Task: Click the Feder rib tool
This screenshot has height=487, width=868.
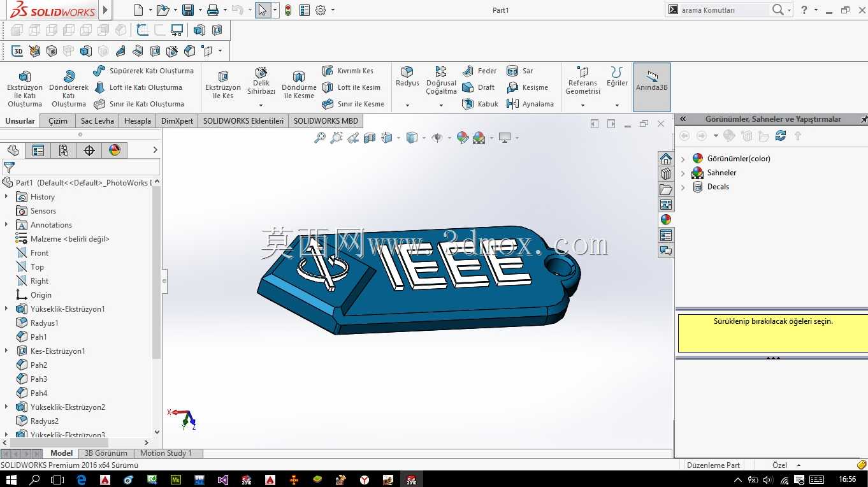Action: pyautogui.click(x=480, y=71)
